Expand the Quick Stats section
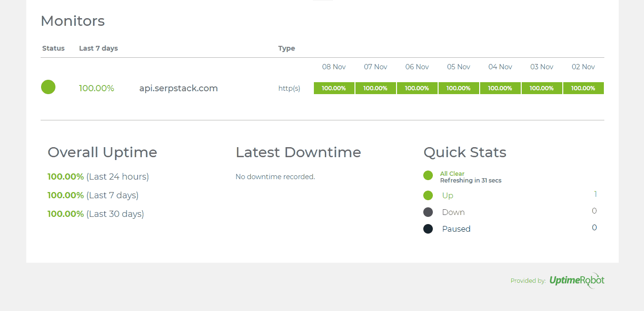 pos(464,152)
